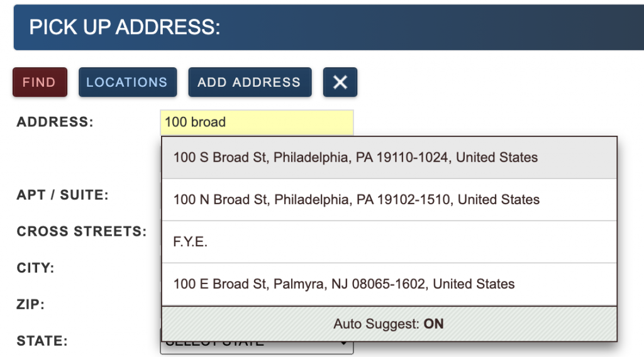Focus the address field containing "100 broad"

click(257, 122)
